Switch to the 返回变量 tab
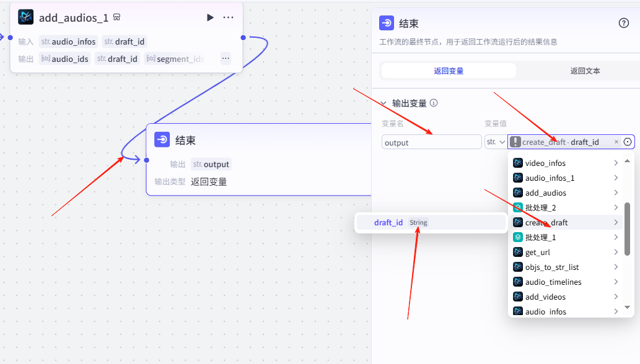This screenshot has width=640, height=364. click(x=449, y=71)
